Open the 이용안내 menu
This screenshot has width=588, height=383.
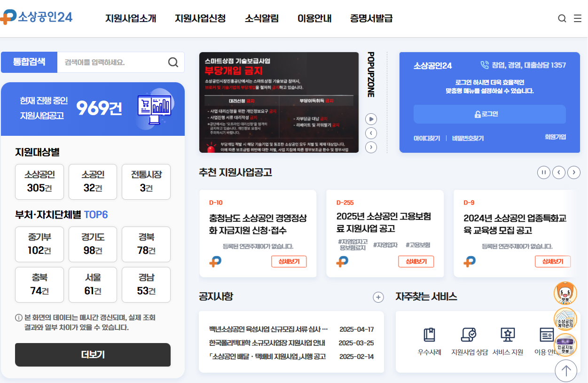[314, 18]
